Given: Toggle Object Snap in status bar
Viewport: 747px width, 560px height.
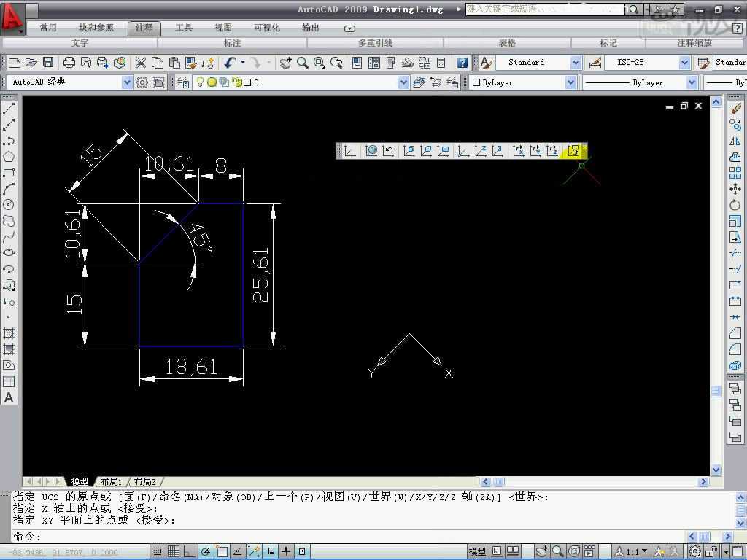Looking at the screenshot, I should pos(222,551).
